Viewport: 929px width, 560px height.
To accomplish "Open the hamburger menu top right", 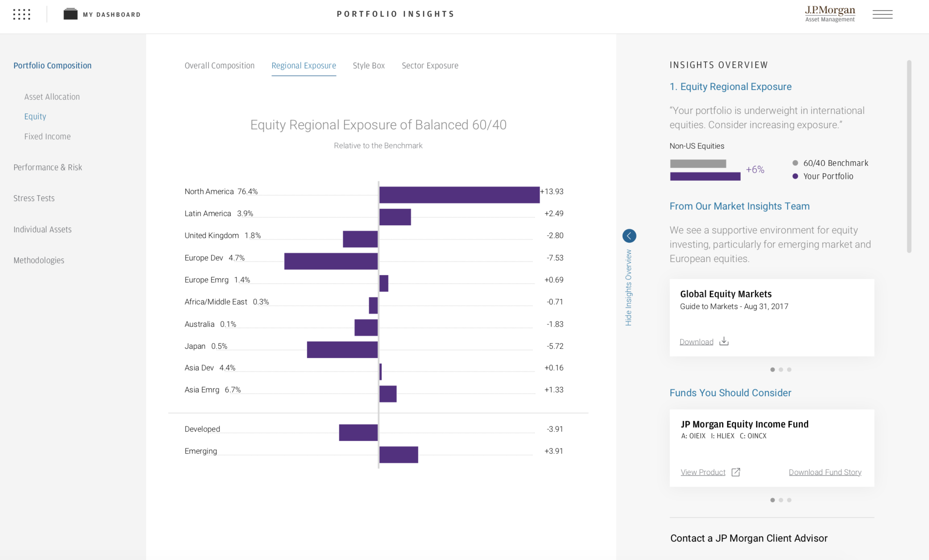I will (882, 14).
